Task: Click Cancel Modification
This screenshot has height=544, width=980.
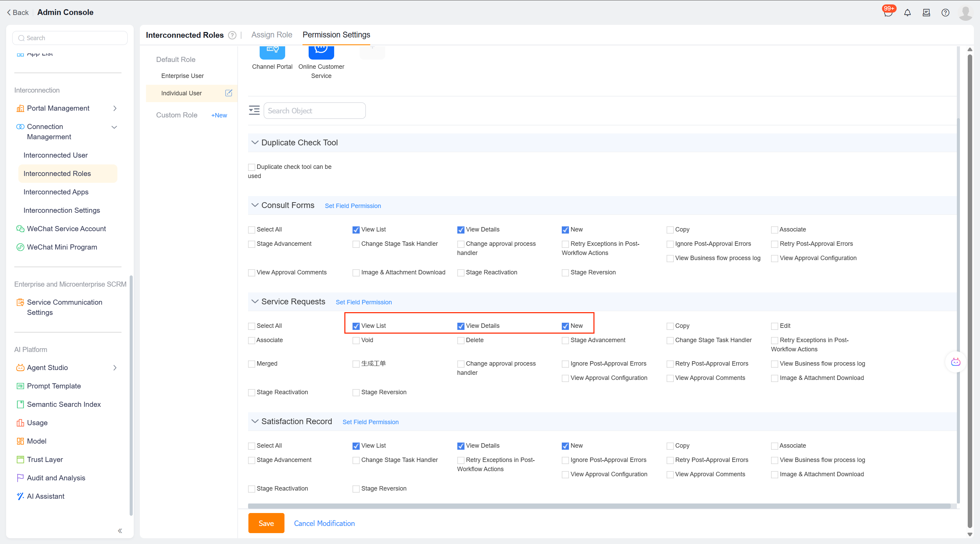Action: click(x=324, y=524)
